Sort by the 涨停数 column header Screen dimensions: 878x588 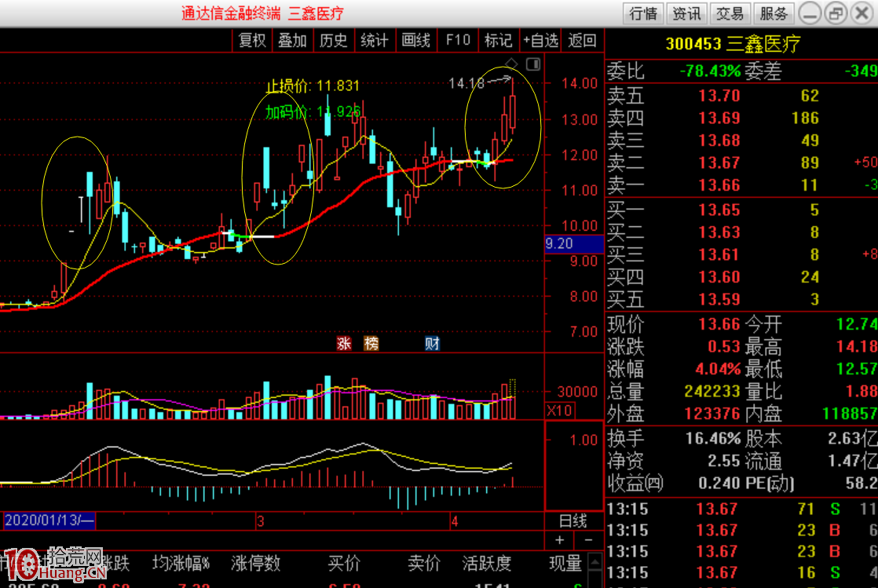point(256,564)
